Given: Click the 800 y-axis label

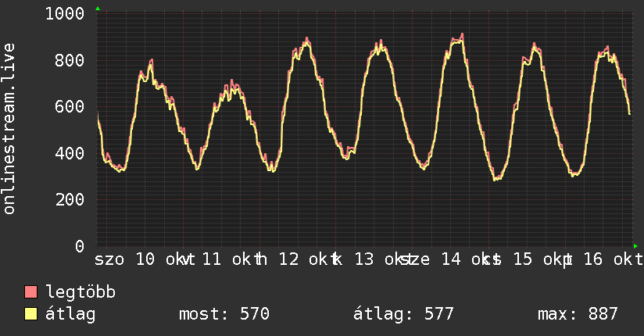Looking at the screenshot, I should click(x=70, y=60).
